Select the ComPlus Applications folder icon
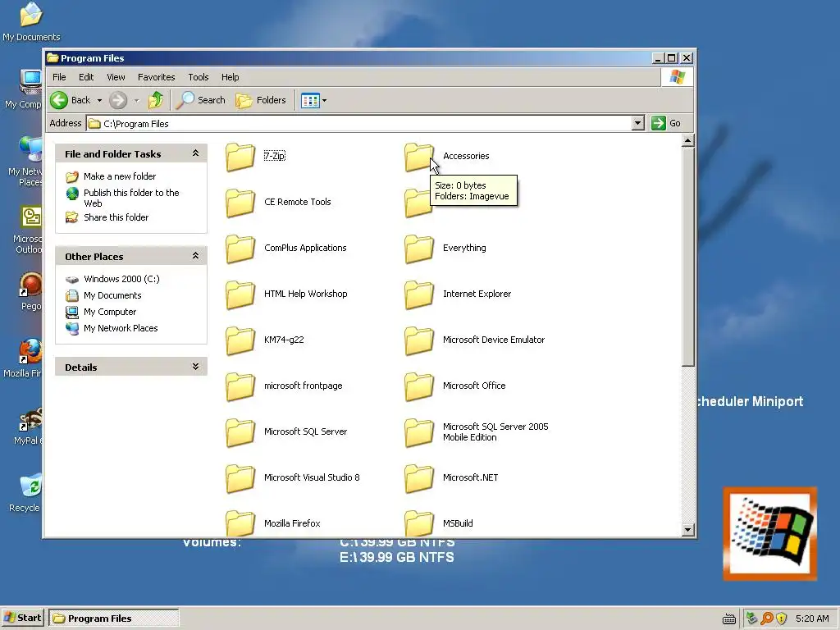The height and width of the screenshot is (630, 840). (240, 249)
